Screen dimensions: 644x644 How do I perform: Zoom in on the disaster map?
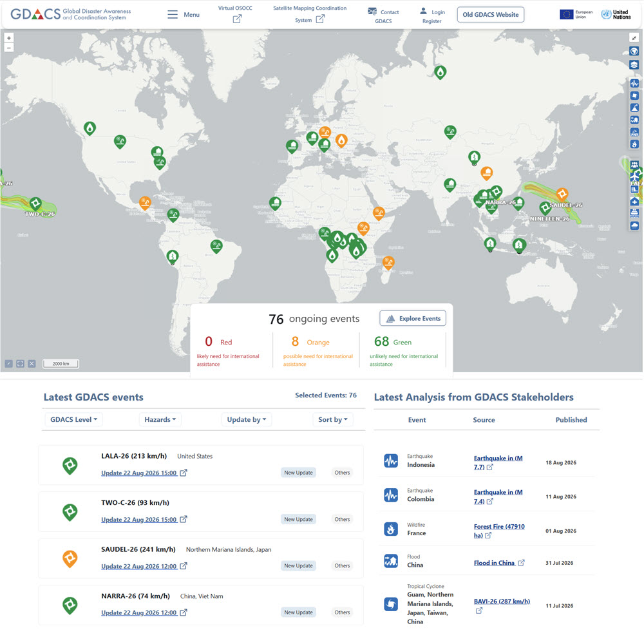pos(9,38)
